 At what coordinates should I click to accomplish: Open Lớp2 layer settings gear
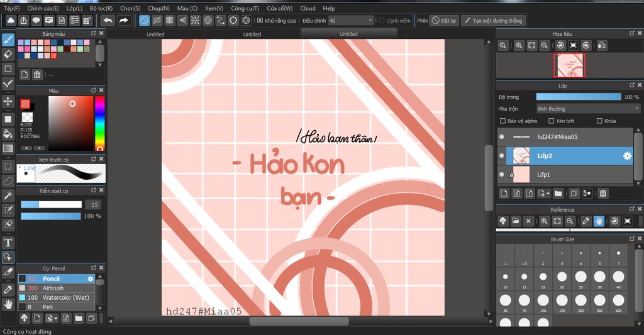click(x=627, y=156)
